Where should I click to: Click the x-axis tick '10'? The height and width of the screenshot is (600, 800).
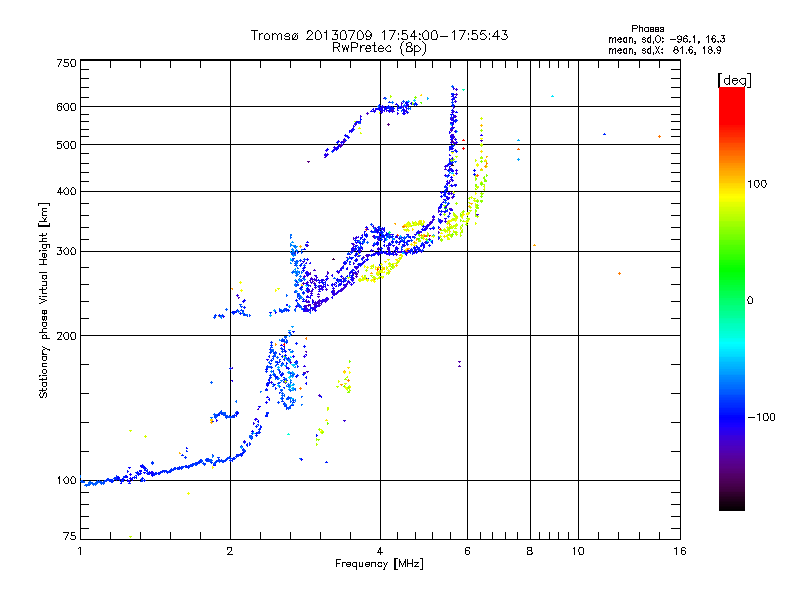click(578, 551)
